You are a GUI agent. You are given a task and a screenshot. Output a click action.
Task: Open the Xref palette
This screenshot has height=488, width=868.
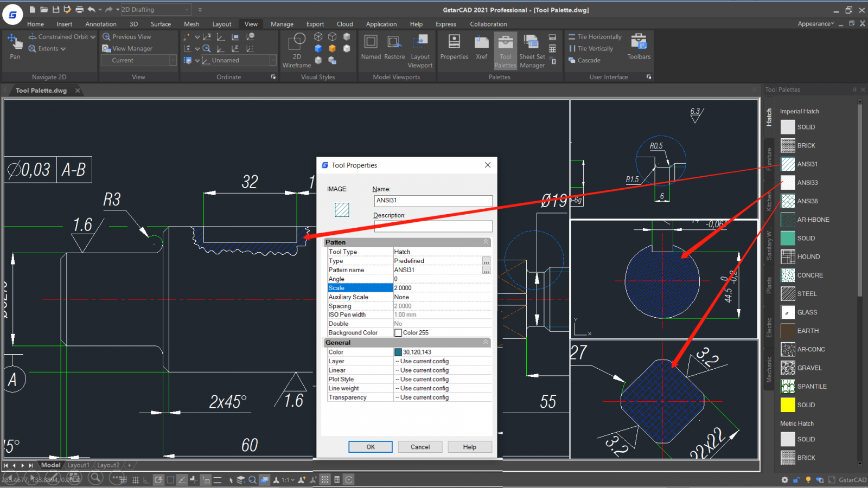[x=481, y=46]
